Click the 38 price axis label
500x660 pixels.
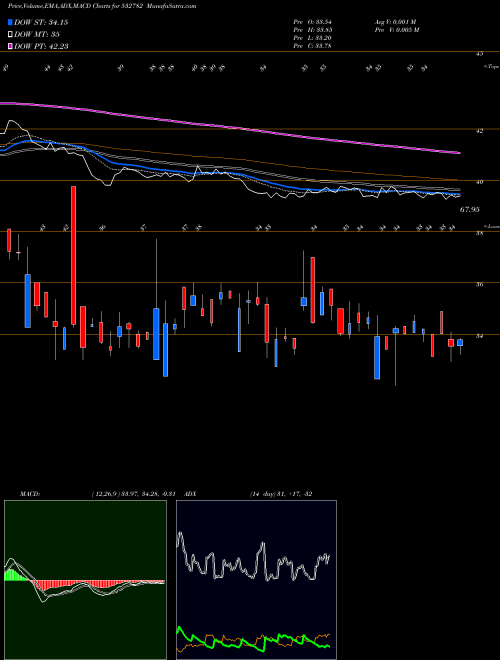click(x=480, y=234)
